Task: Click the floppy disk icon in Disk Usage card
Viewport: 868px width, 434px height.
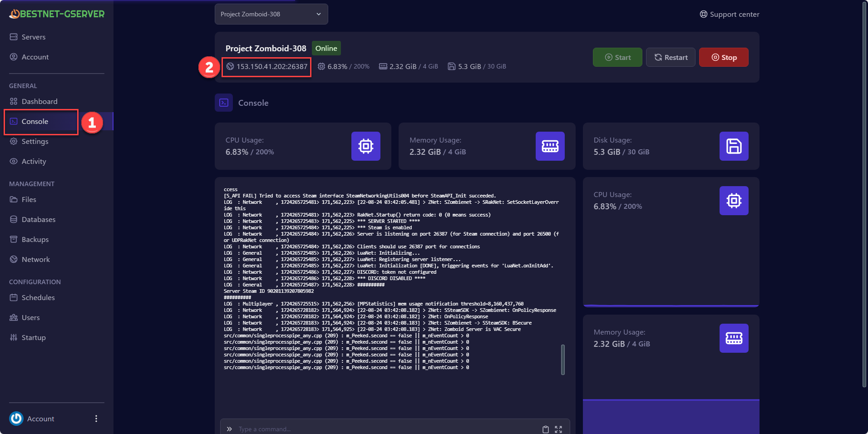Action: pyautogui.click(x=734, y=146)
